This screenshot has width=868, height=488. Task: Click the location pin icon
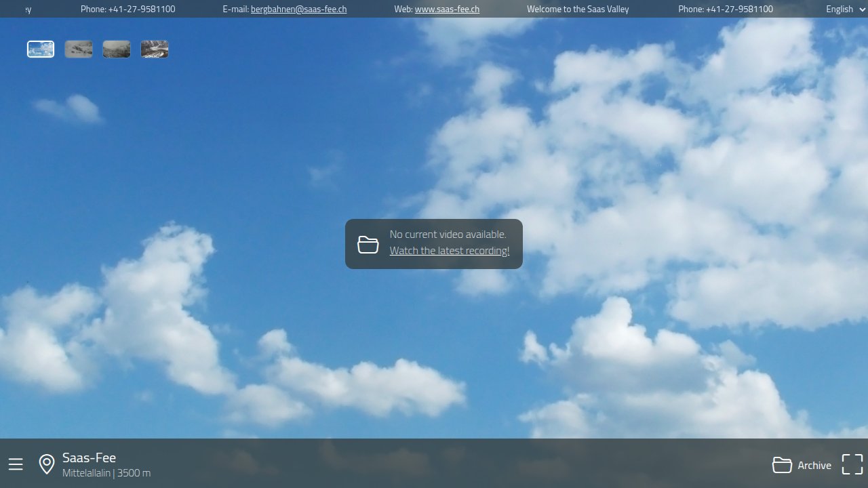[47, 464]
